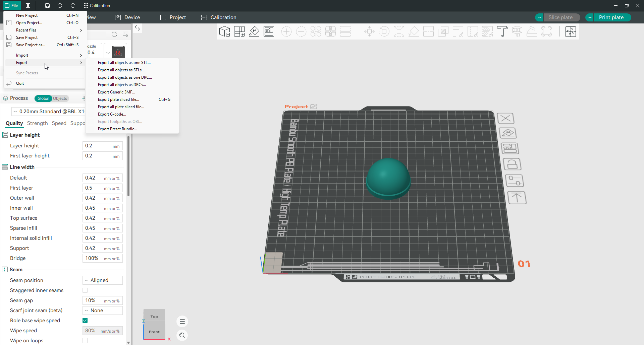Open the Seam position dropdown
The image size is (644, 345).
click(x=103, y=280)
